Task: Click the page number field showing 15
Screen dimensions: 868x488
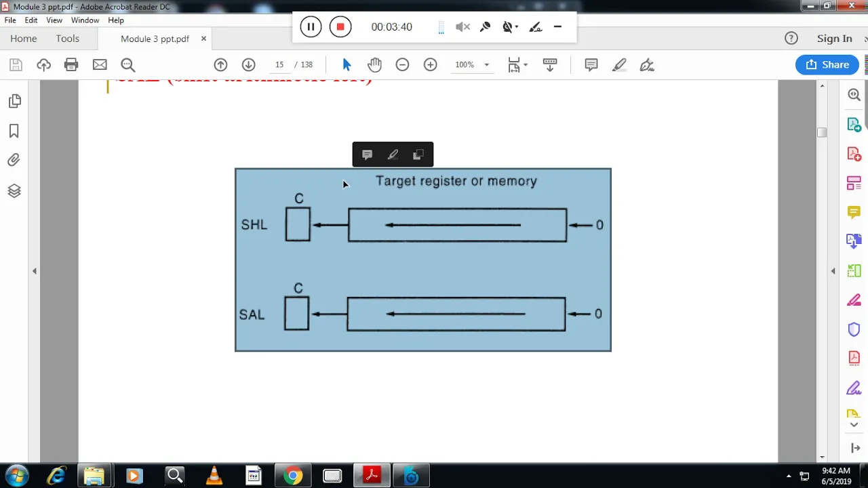Action: pyautogui.click(x=279, y=65)
